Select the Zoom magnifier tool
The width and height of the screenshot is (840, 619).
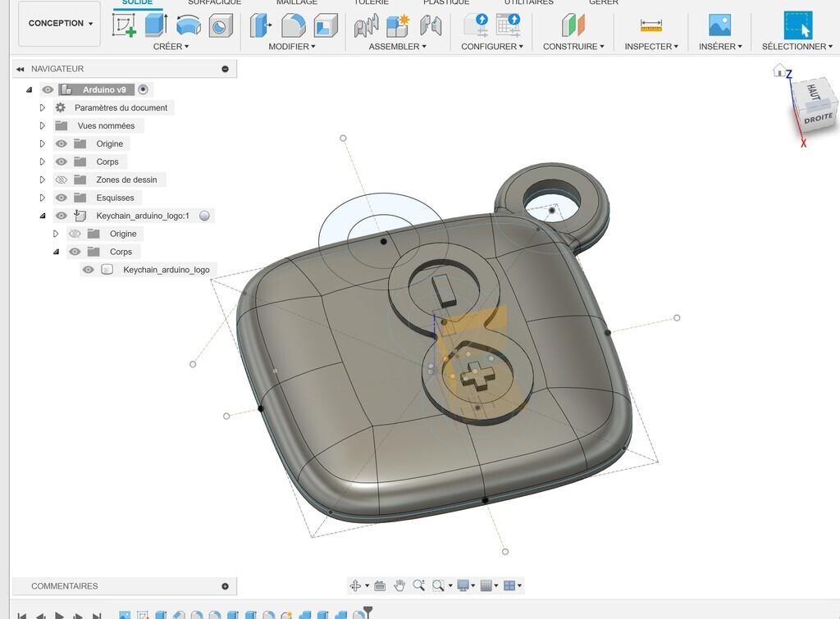(x=418, y=585)
